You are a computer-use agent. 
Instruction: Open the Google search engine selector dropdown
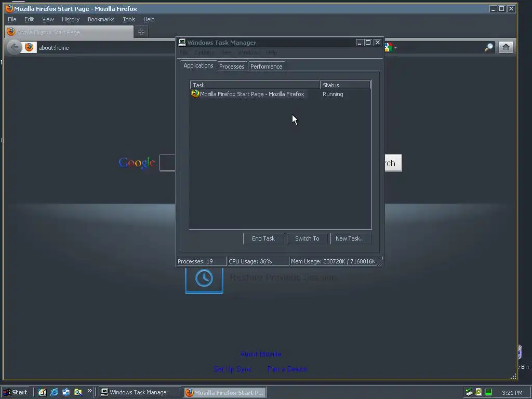[x=391, y=47]
